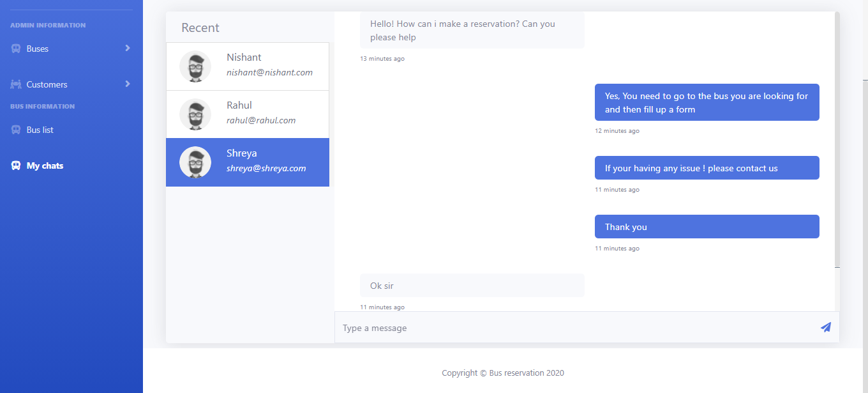Click the Customers people icon
The image size is (868, 393).
point(16,84)
